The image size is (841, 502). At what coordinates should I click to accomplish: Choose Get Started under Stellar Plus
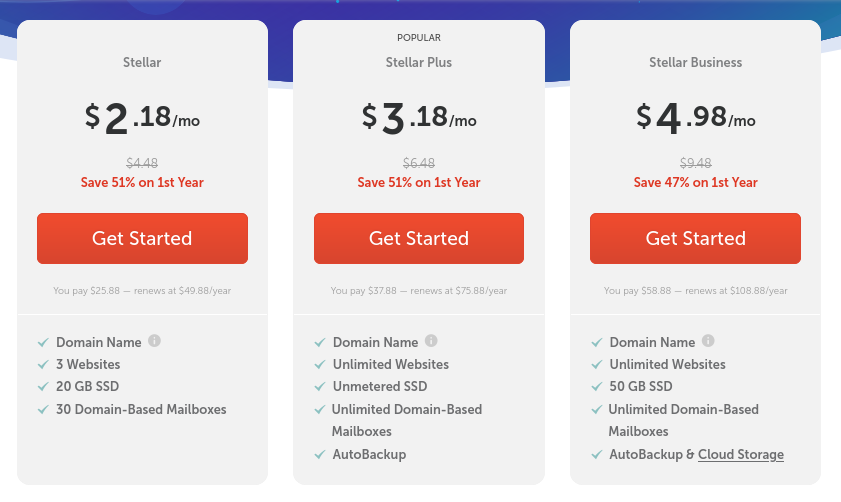click(419, 238)
